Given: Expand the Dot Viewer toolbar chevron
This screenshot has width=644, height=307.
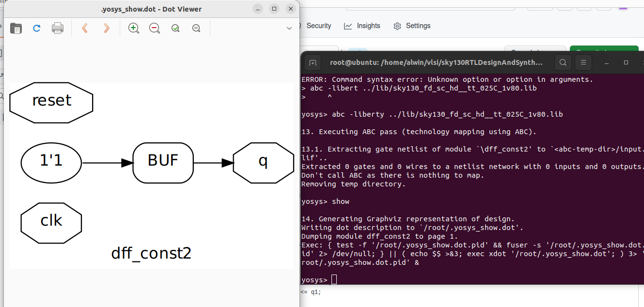Looking at the screenshot, I should click(x=289, y=28).
